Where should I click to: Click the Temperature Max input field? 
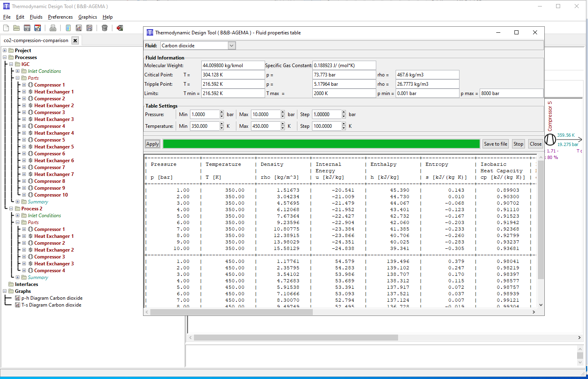[266, 126]
